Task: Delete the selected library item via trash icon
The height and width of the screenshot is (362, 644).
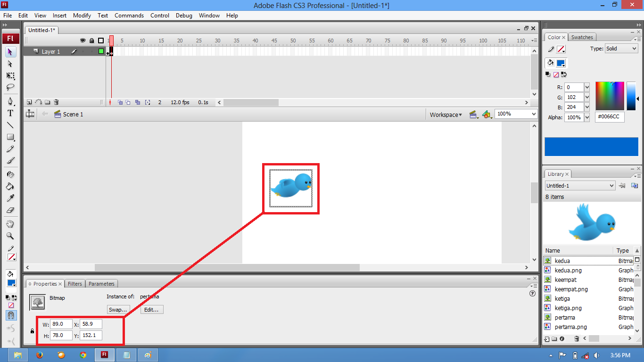Action: point(576,338)
